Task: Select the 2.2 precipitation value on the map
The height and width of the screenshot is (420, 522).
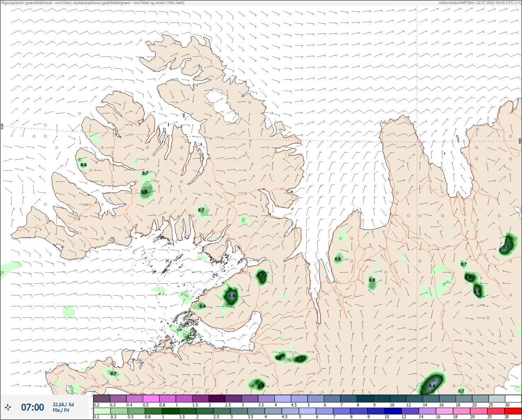Action: [x=300, y=359]
